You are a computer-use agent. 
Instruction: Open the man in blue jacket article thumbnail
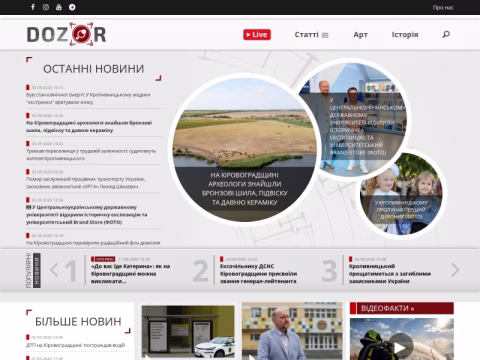point(292,331)
